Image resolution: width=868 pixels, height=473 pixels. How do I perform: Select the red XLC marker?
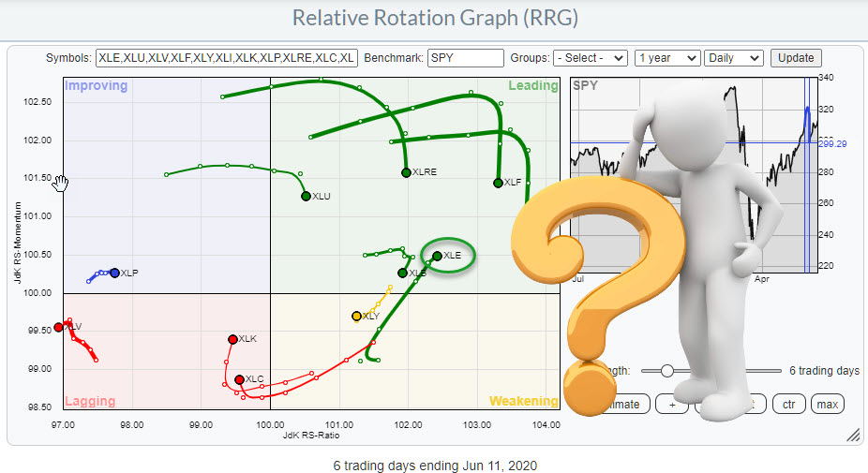(x=239, y=379)
